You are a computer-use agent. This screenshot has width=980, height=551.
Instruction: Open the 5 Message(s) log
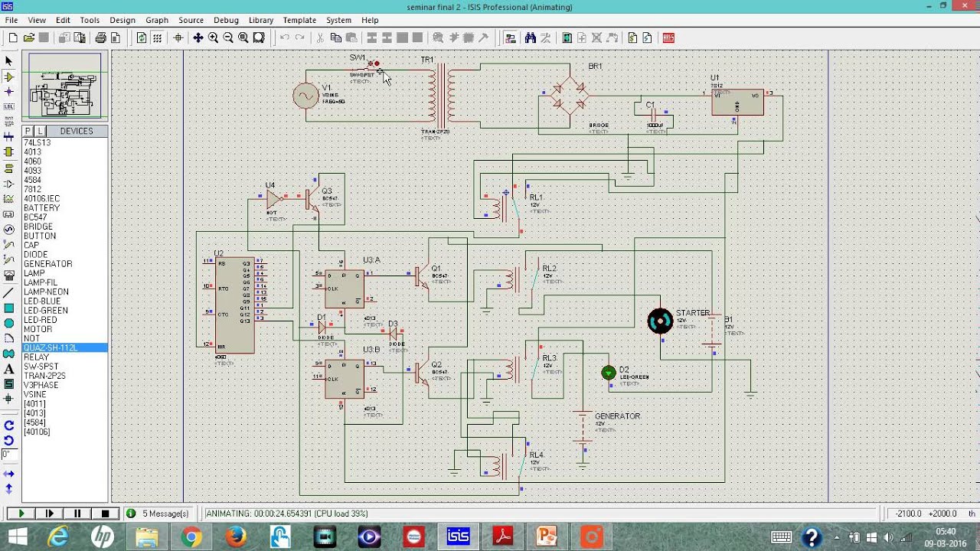158,514
